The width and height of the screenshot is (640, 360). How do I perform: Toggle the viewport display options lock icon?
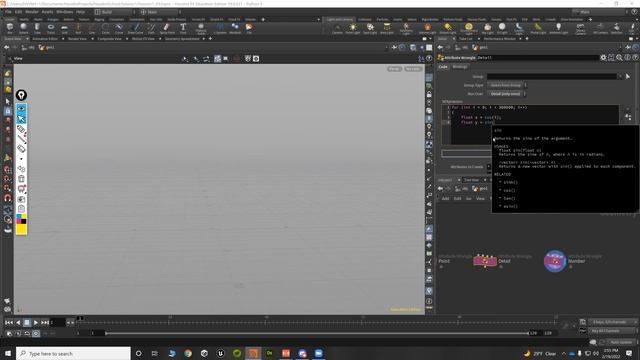[429, 94]
